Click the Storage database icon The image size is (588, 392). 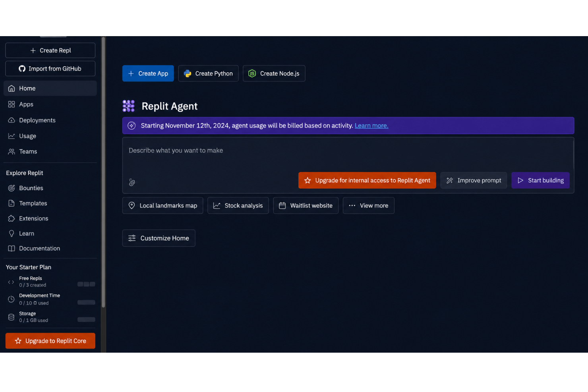11,317
